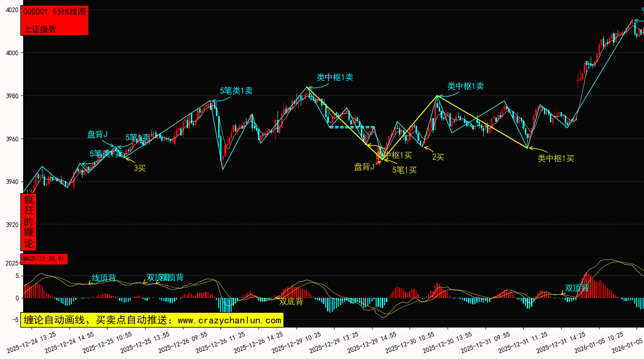Click the 5笔类1卖 sell annotation at the peak

[x=236, y=91]
